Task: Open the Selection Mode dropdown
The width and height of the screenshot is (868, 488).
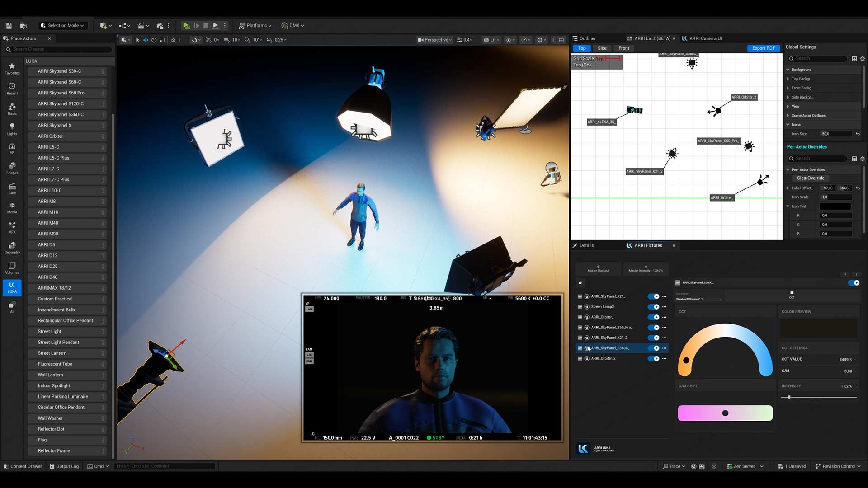Action: pyautogui.click(x=62, y=26)
